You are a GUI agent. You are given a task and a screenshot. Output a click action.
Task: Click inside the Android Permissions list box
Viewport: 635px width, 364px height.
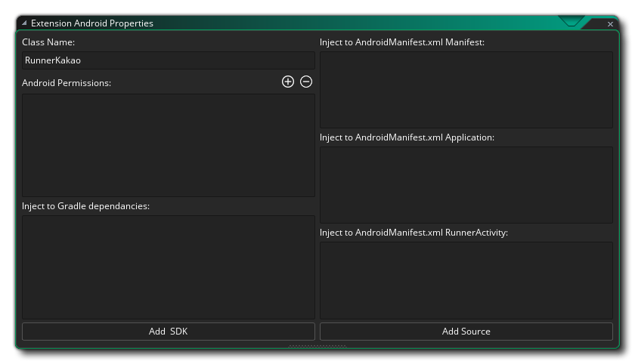click(x=168, y=145)
